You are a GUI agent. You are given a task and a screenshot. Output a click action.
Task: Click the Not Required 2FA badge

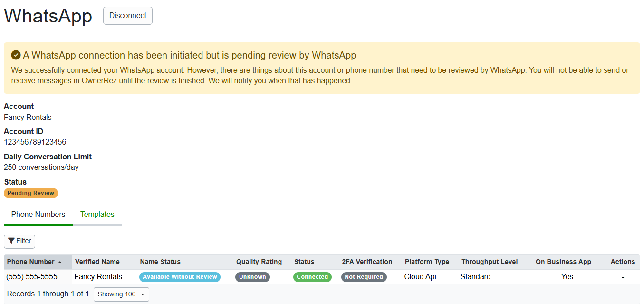point(364,276)
